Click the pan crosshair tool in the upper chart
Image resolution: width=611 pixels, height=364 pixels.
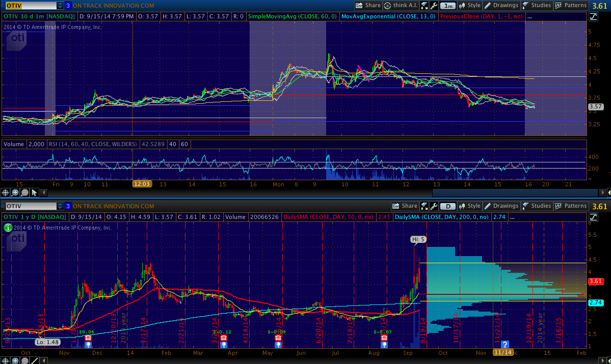6,192
